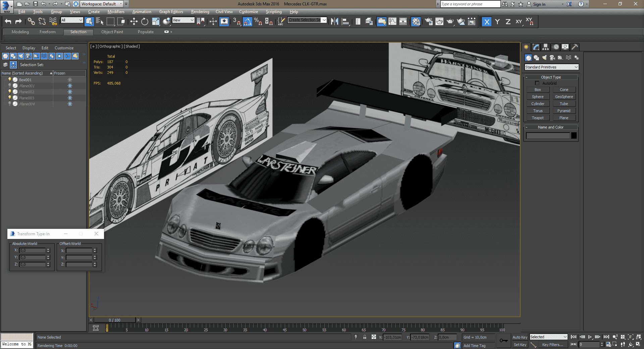Activate the Select and Uniform Scale tool
Image resolution: width=644 pixels, height=349 pixels.
click(156, 21)
